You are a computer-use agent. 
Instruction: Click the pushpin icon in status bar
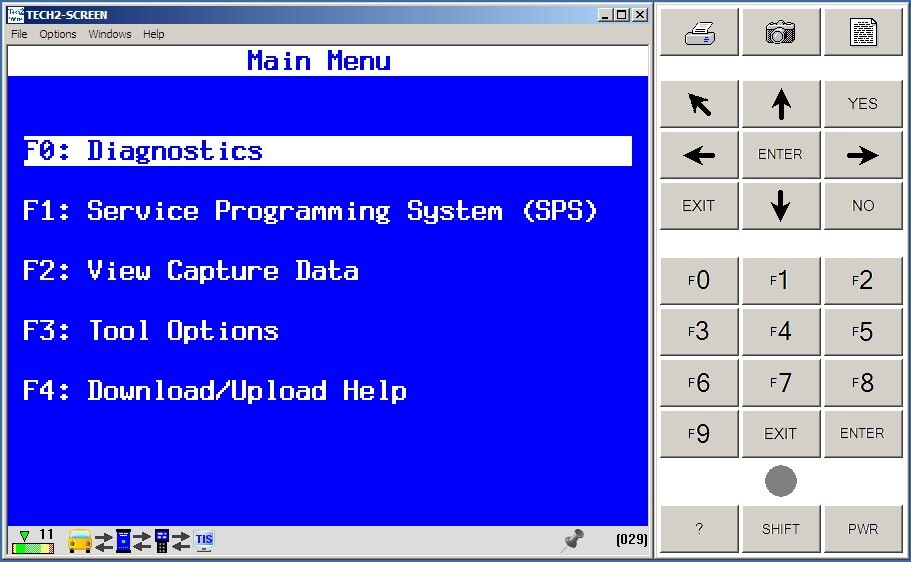point(573,540)
